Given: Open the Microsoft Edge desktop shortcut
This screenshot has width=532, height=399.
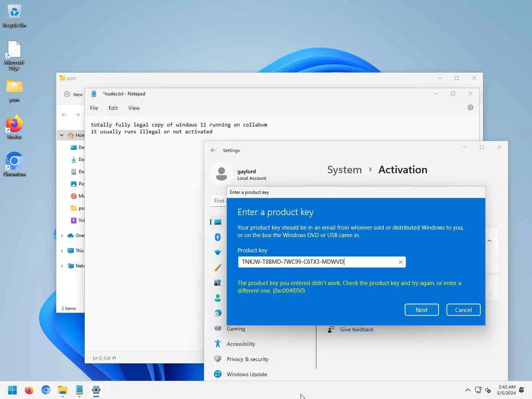Looking at the screenshot, I should tap(14, 55).
